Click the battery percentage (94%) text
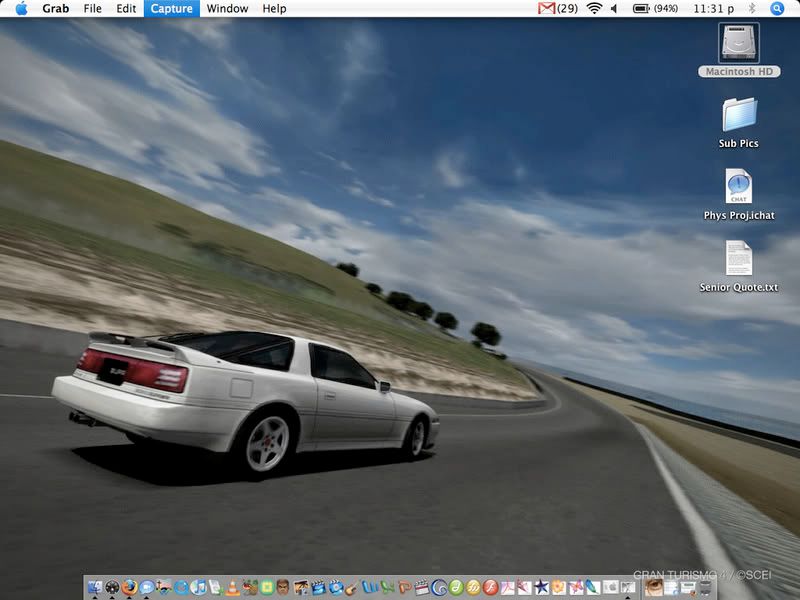Image resolution: width=800 pixels, height=600 pixels. pyautogui.click(x=666, y=9)
